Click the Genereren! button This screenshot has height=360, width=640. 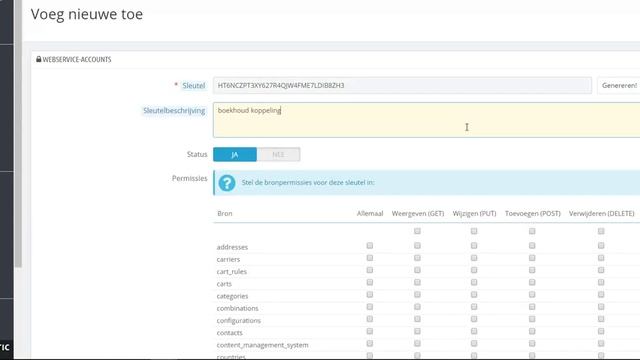[x=619, y=85]
